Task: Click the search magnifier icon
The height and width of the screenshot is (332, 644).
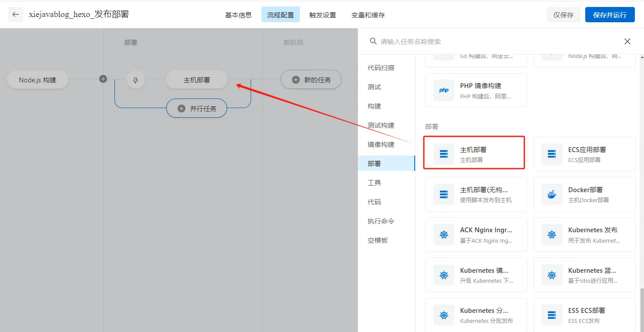Action: [373, 41]
